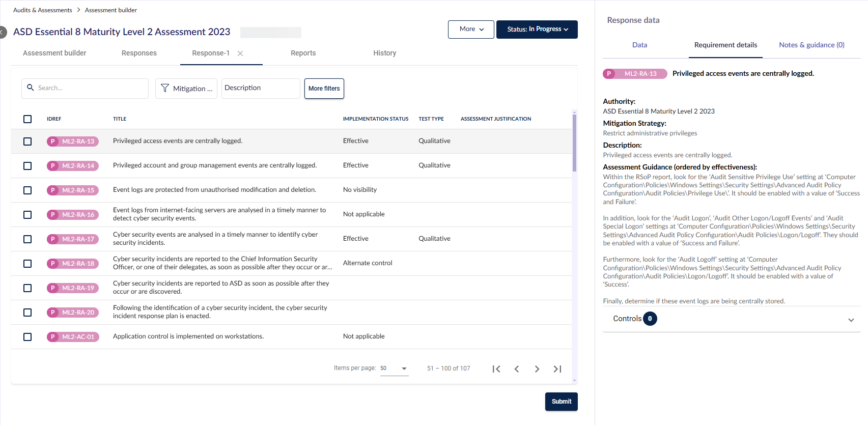Tick the checkbox for ML2-RA-14
This screenshot has height=425, width=868.
(27, 166)
